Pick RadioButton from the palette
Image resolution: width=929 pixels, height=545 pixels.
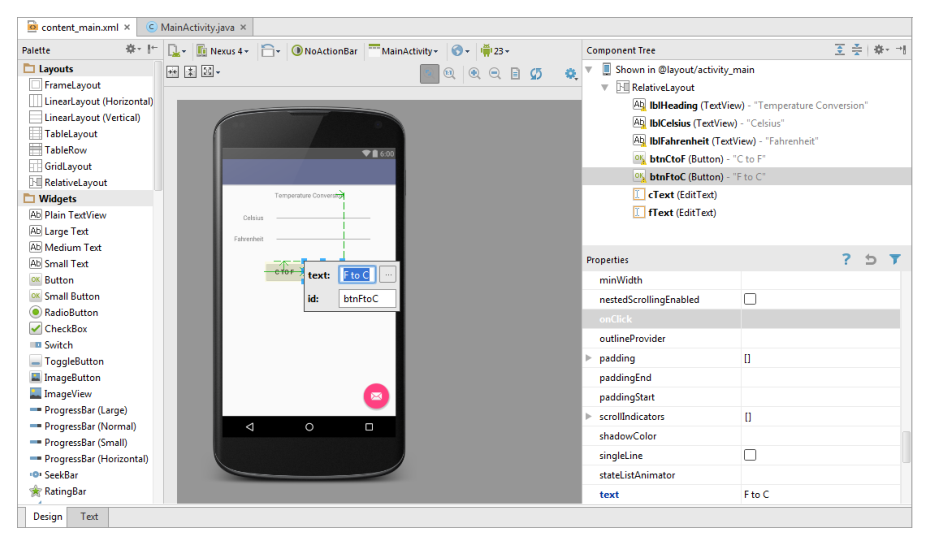point(64,312)
